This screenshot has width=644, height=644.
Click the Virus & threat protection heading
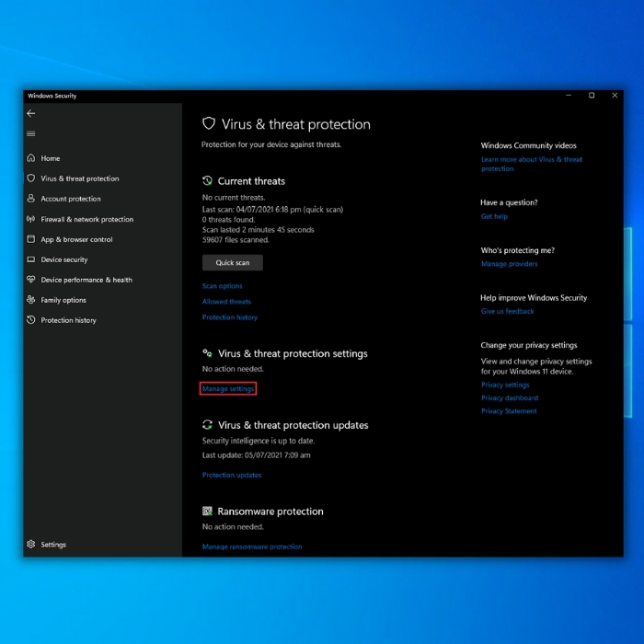tap(295, 124)
